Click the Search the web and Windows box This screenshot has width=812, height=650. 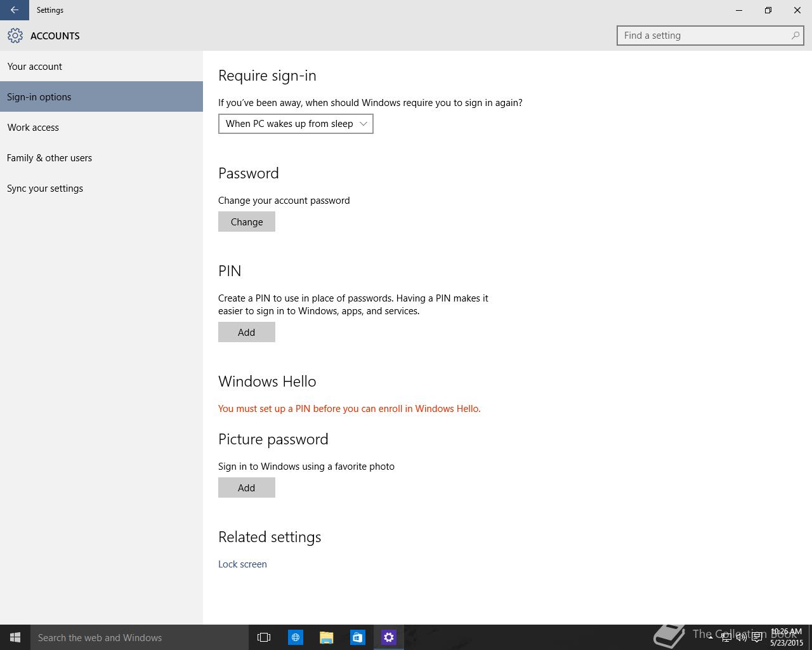pyautogui.click(x=140, y=637)
